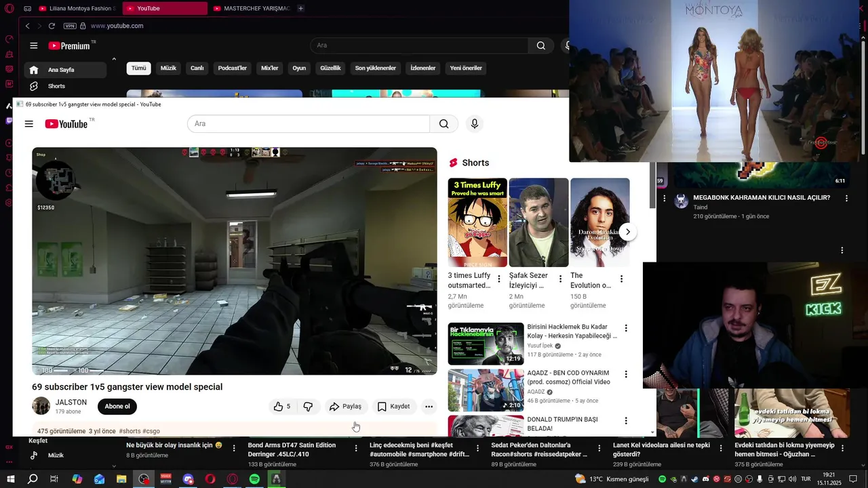
Task: Select the Tümü filter chip
Action: click(138, 68)
